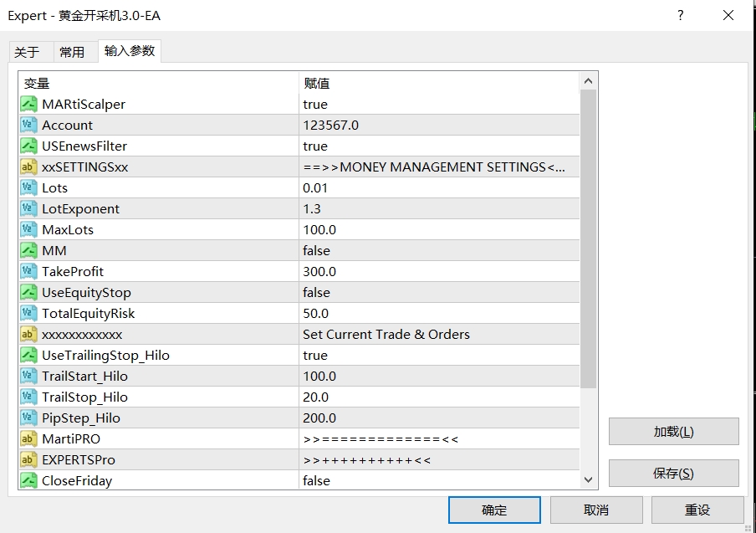This screenshot has width=756, height=533.
Task: Click the 保存(S) button
Action: click(x=673, y=473)
